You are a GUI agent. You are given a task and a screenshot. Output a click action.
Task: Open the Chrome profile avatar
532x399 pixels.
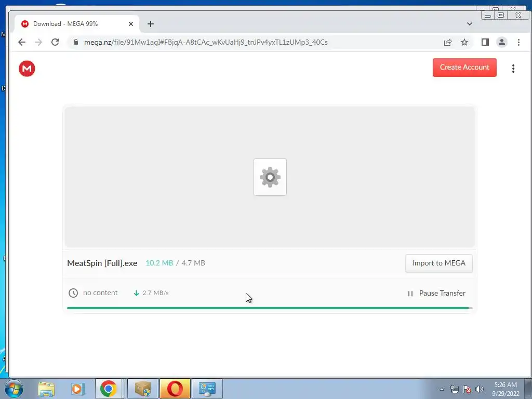502,42
